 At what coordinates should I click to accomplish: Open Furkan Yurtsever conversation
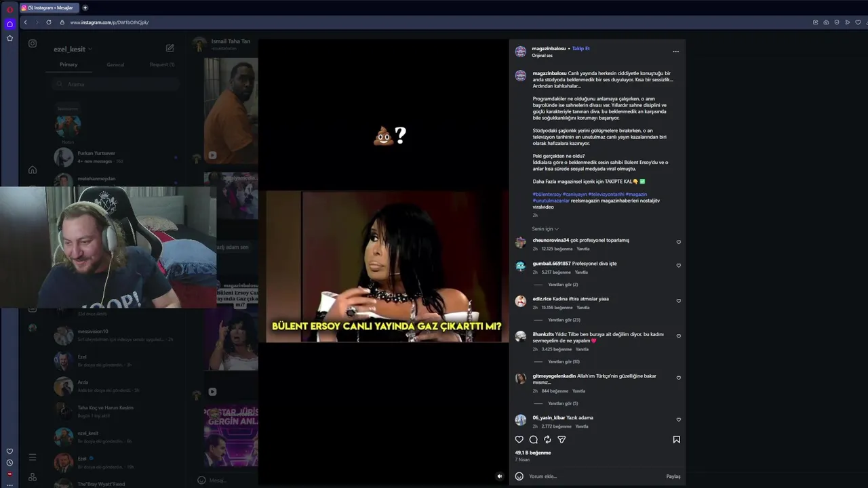click(x=115, y=157)
